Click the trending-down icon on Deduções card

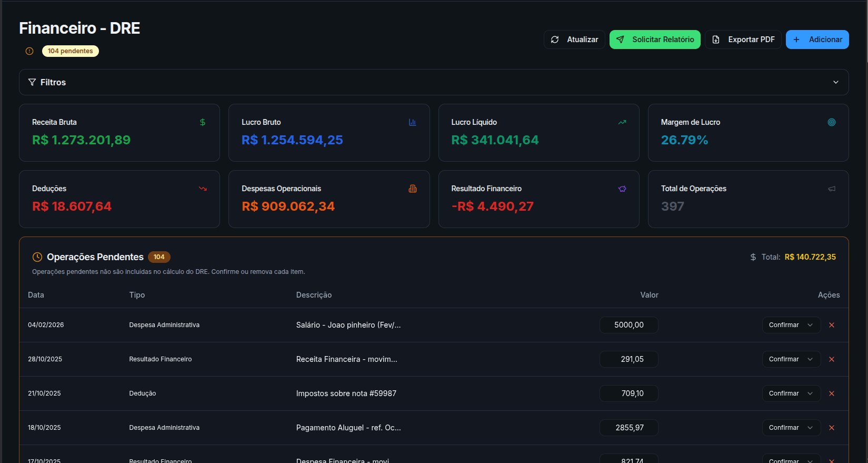tap(203, 189)
